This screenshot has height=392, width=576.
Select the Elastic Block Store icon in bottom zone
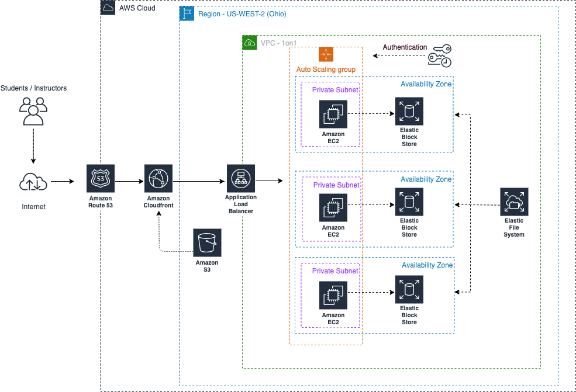pos(409,290)
